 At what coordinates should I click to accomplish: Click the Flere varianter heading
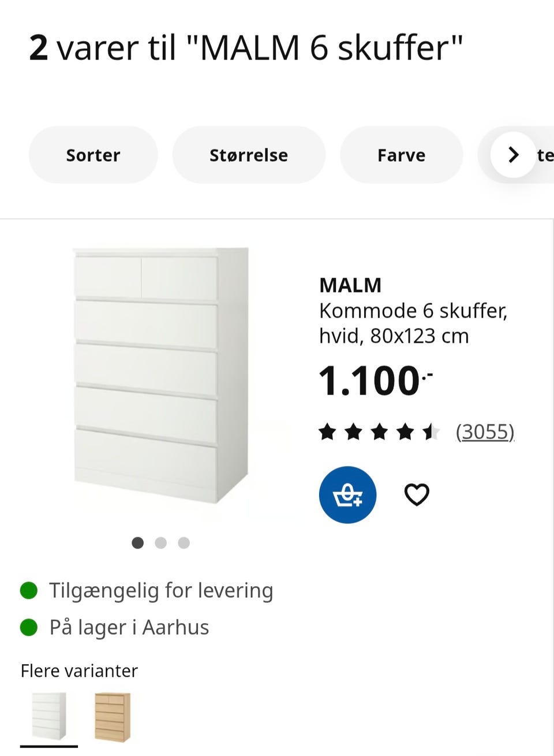(79, 671)
